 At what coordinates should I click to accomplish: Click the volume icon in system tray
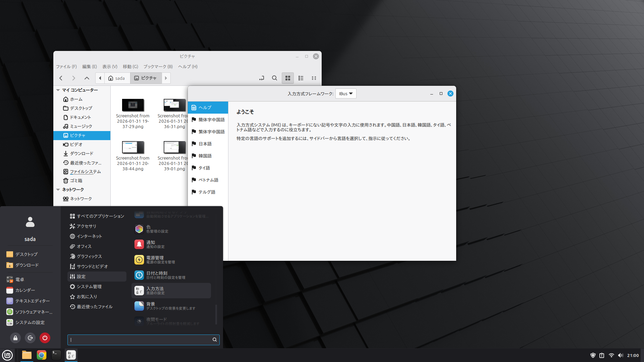click(x=621, y=355)
